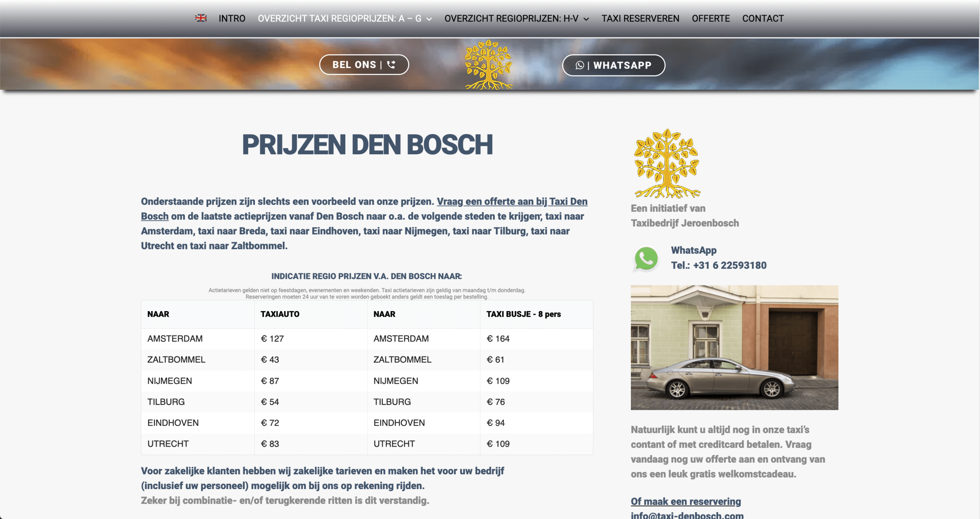The image size is (980, 519).
Task: Click the WhatsApp glyph in header button
Action: (580, 65)
